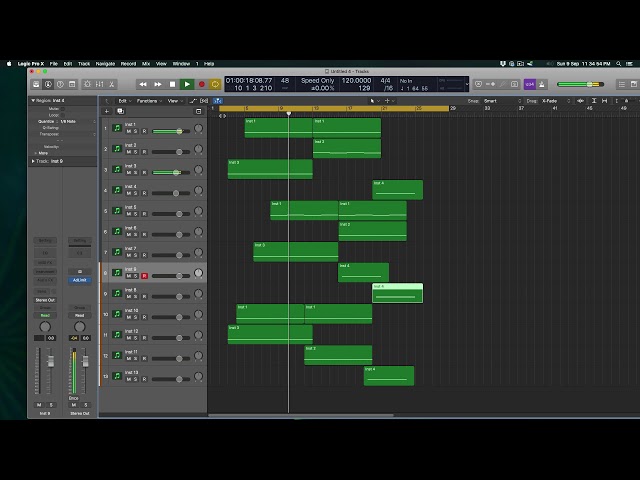Click the Toolbar display button
This screenshot has height=480, width=640.
[72, 84]
